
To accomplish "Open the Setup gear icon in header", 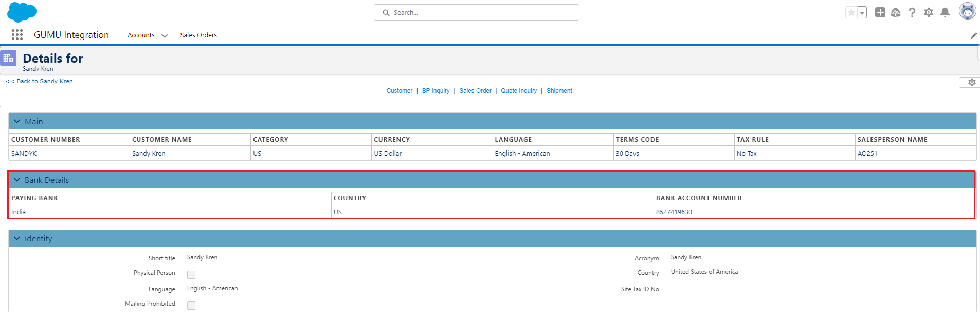I will [929, 12].
